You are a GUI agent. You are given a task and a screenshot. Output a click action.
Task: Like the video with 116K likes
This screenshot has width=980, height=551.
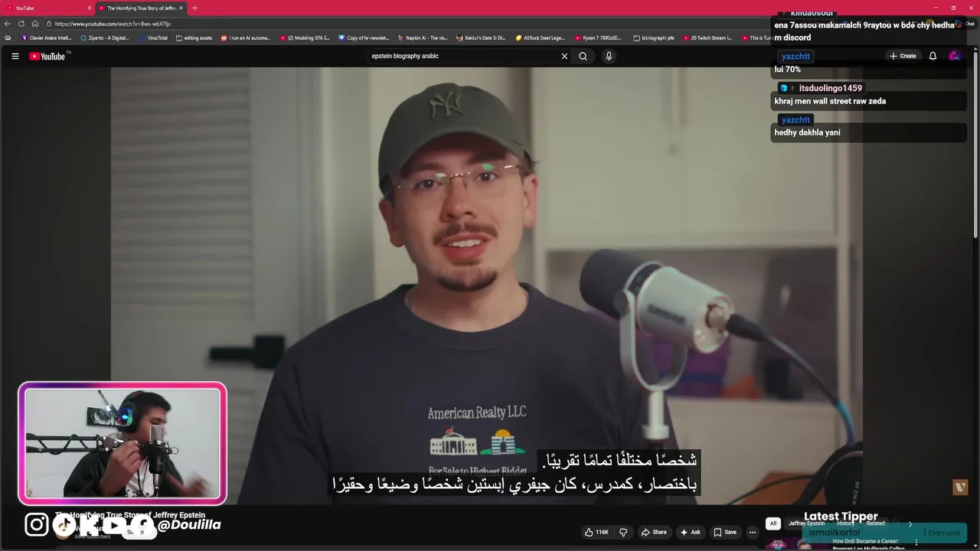(596, 532)
